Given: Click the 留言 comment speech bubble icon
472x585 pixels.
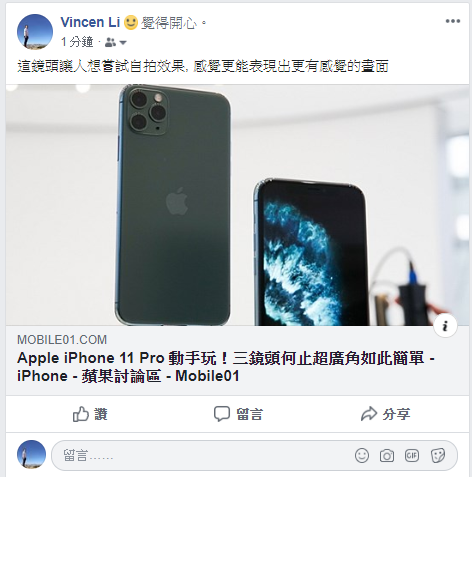Looking at the screenshot, I should click(x=222, y=414).
